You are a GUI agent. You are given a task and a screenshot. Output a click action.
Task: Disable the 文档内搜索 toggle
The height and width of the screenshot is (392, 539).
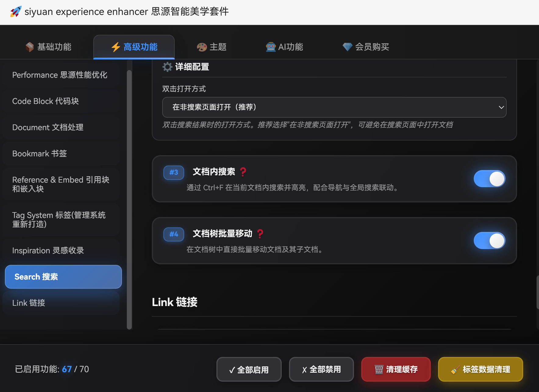(489, 179)
